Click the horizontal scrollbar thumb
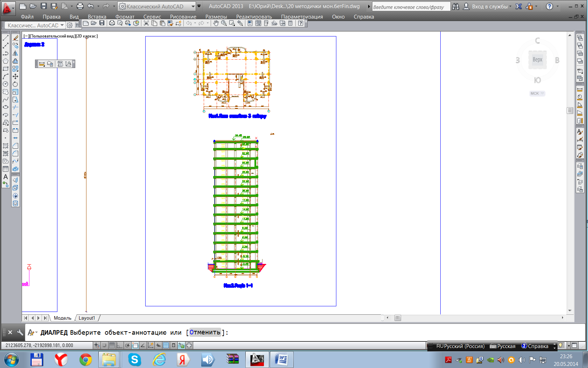This screenshot has width=588, height=368. [398, 318]
